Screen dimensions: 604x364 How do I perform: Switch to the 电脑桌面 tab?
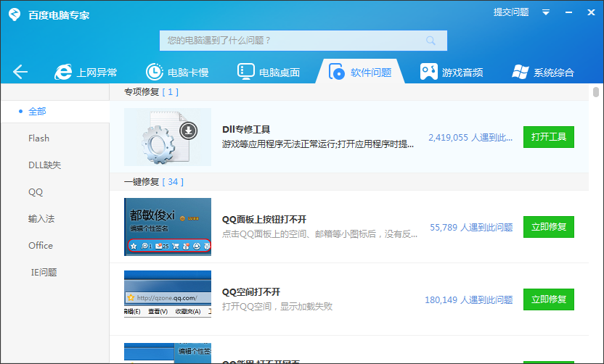point(268,72)
